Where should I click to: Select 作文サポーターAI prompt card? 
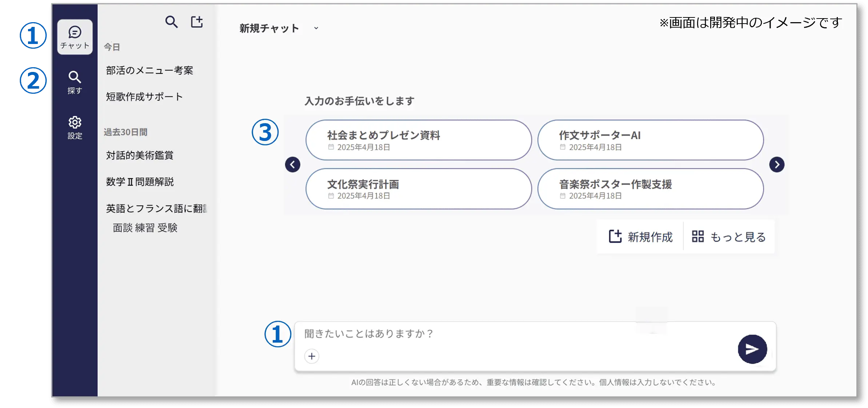[650, 140]
